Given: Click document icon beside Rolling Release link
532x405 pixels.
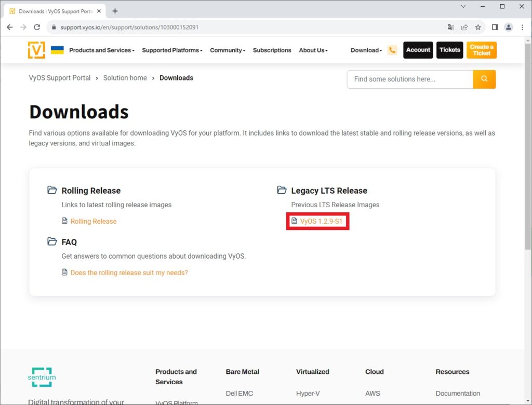Looking at the screenshot, I should point(64,221).
